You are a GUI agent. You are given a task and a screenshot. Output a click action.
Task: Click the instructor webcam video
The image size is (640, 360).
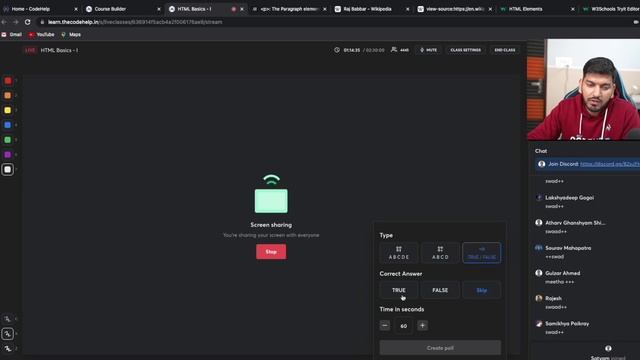pos(584,90)
